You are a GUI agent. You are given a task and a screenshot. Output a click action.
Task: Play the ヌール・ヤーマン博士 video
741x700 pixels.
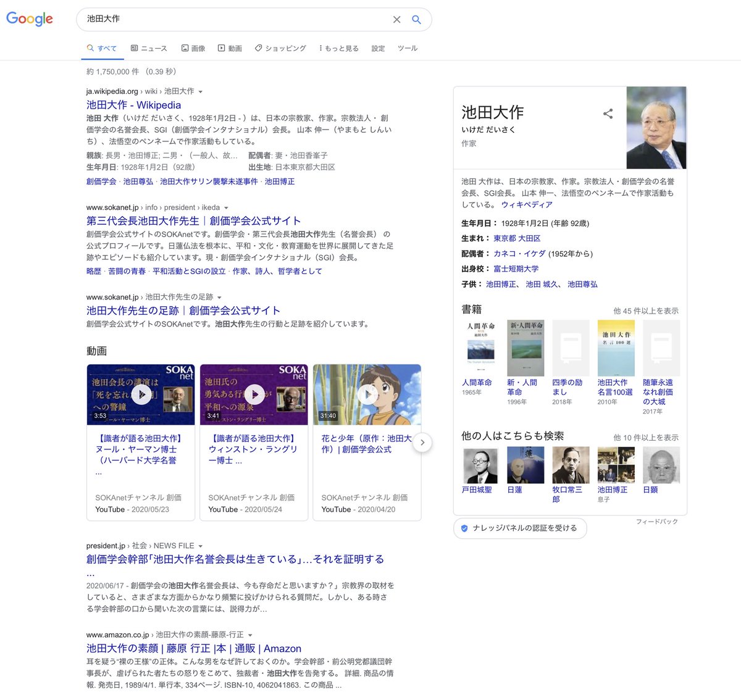pos(141,394)
